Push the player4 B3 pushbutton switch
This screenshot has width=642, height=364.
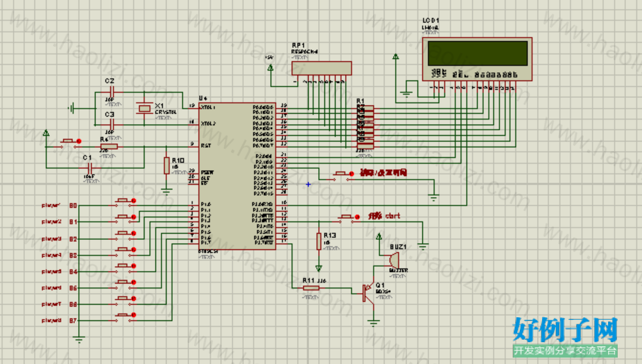pyautogui.click(x=124, y=251)
